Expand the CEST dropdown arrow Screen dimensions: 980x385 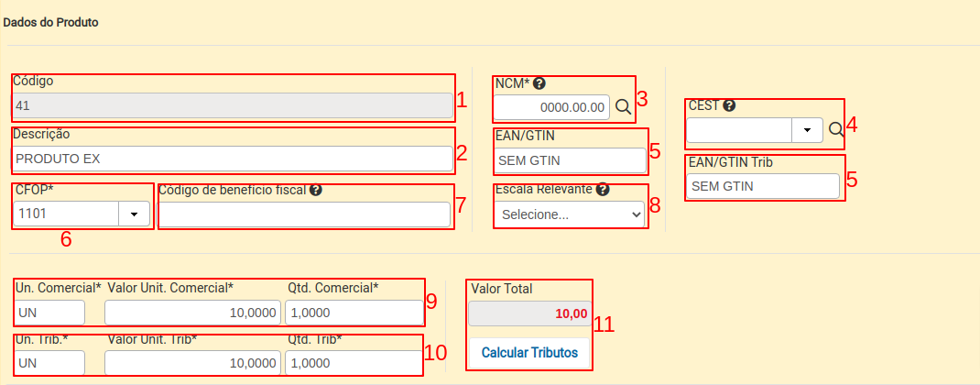pos(807,129)
